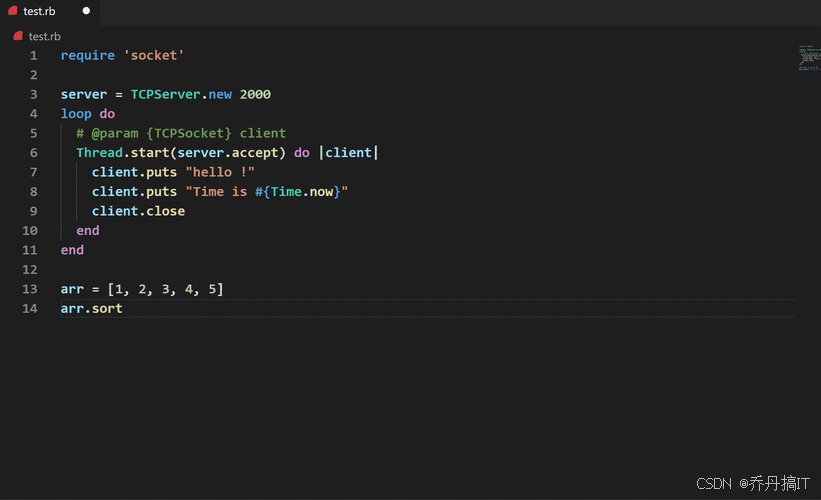Click the test.rb breadcrumb path item

tap(45, 37)
